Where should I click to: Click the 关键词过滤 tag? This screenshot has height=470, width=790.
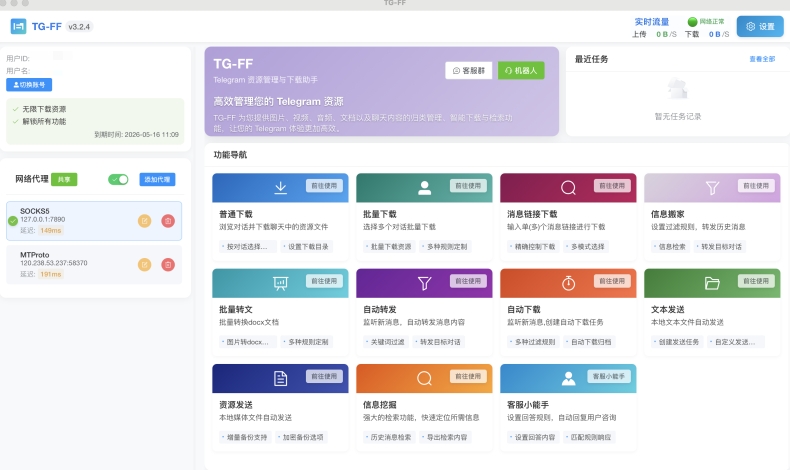(386, 342)
